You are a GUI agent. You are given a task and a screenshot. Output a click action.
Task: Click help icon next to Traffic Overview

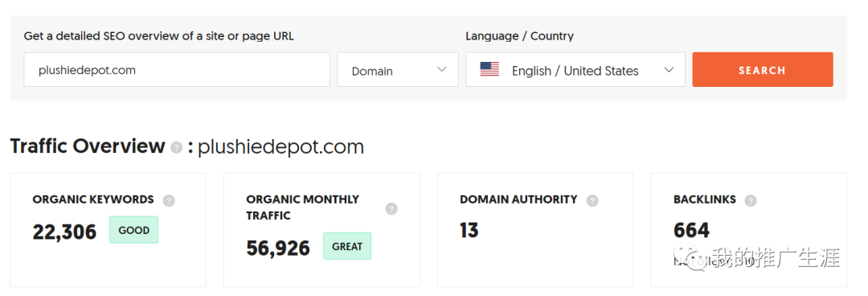click(x=176, y=148)
